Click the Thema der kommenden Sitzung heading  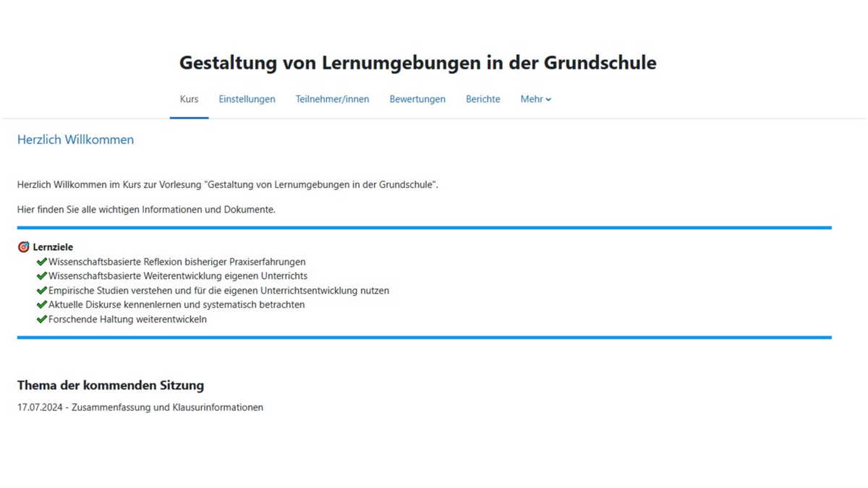111,385
